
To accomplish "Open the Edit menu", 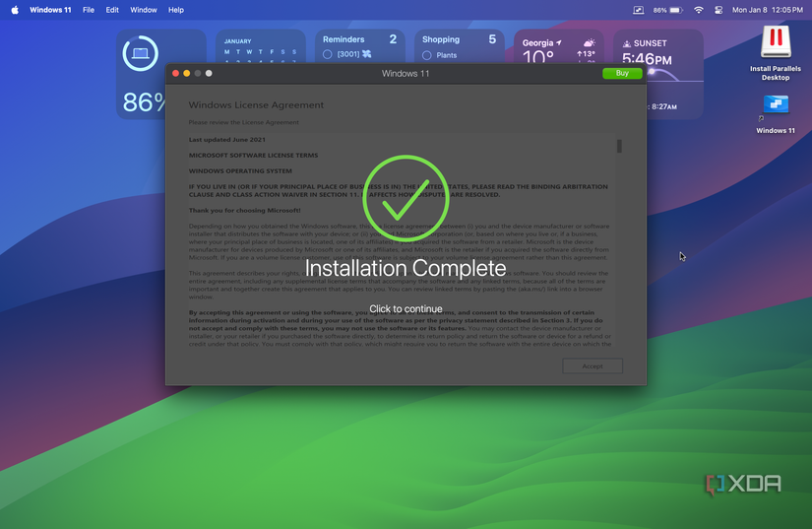I will (x=112, y=10).
